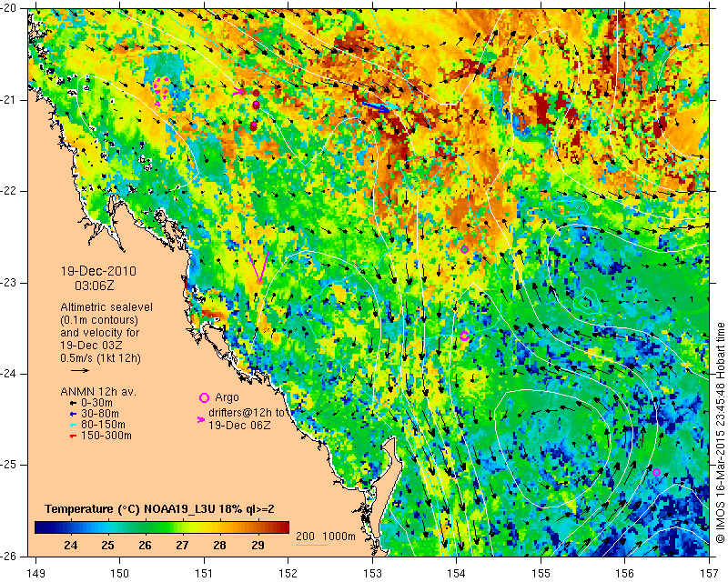Click the 'Altimetric sealevel' legend text
728x582 pixels.
[106, 307]
